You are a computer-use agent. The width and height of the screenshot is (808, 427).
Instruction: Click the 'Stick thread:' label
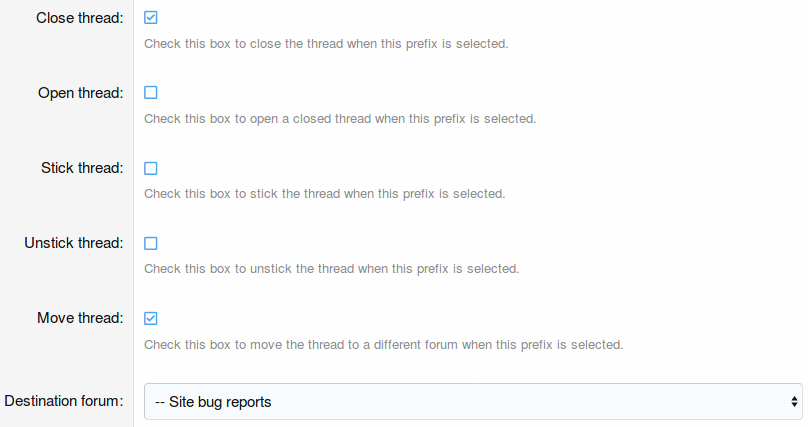point(80,168)
